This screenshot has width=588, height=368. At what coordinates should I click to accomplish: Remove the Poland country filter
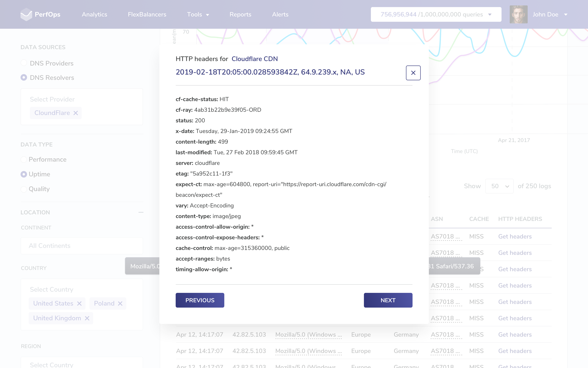[120, 303]
